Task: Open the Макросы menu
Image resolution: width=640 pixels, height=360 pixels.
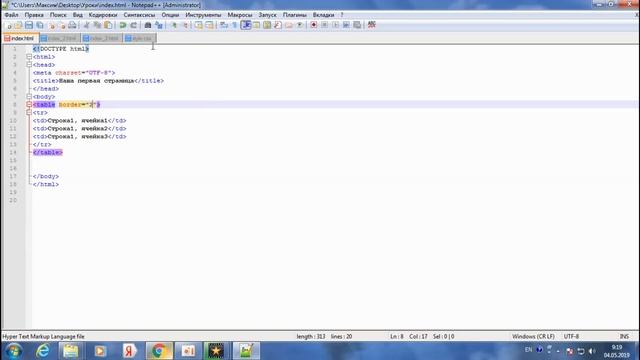Action: click(x=240, y=15)
